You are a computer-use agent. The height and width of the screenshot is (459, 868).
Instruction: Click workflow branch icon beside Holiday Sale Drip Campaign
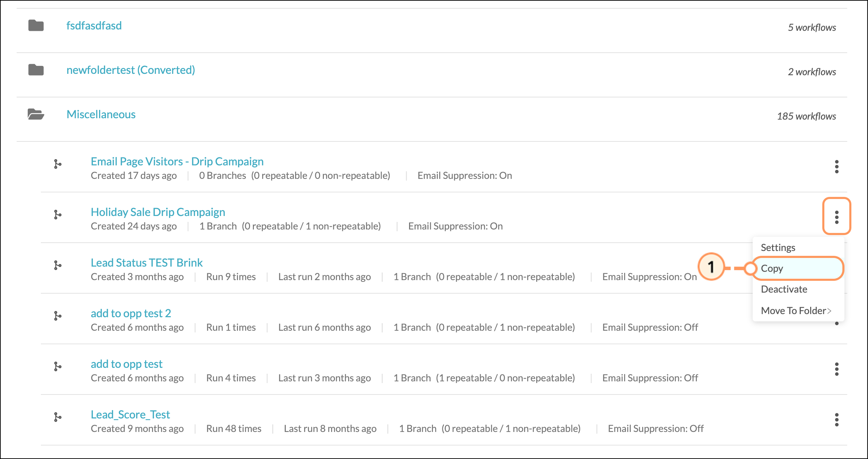pyautogui.click(x=57, y=215)
